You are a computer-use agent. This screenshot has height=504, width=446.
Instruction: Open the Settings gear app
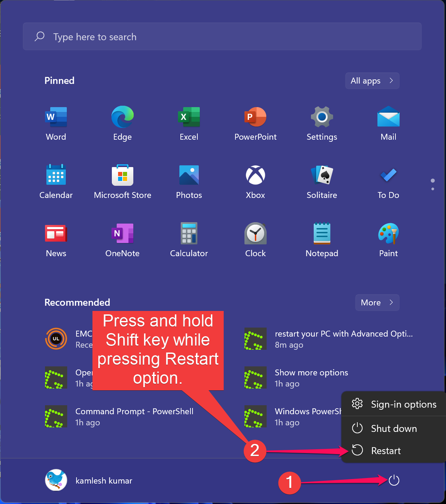[322, 124]
